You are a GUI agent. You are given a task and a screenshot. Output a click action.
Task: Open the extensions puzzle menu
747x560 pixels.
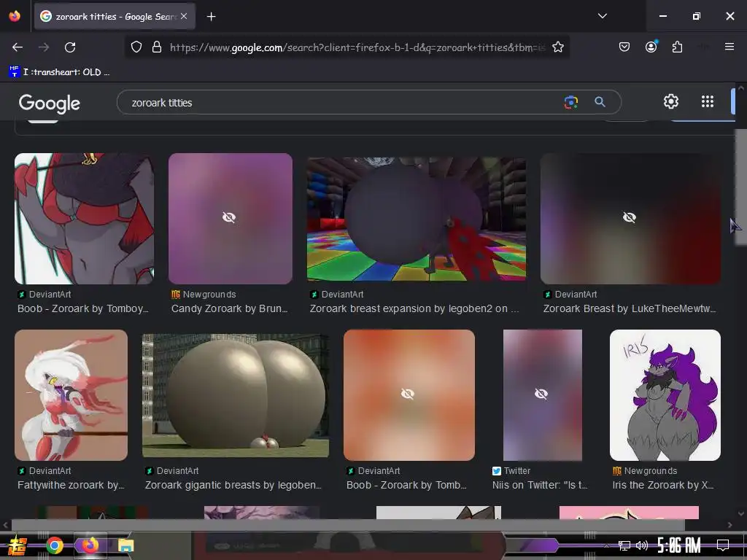point(677,47)
